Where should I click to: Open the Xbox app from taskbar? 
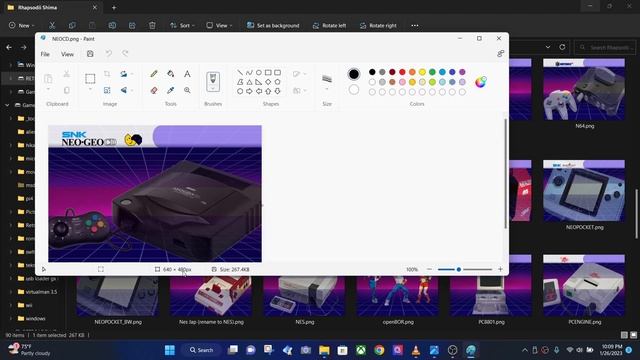coord(361,350)
